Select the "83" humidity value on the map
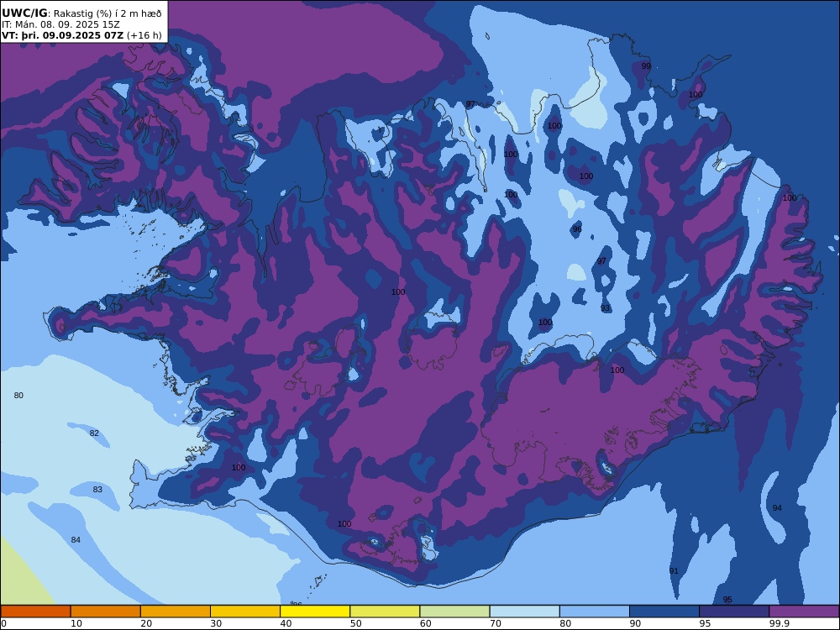 [x=97, y=489]
